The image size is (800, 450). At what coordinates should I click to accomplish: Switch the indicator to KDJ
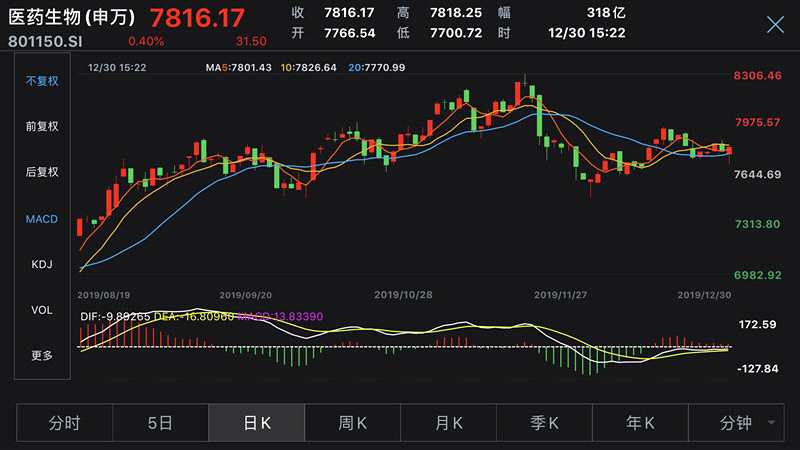pos(42,264)
